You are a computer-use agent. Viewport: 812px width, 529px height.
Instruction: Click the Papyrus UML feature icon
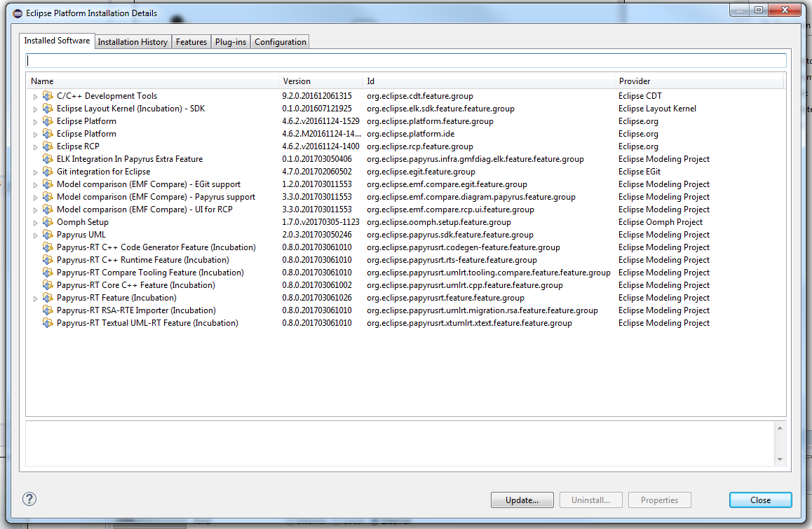pos(48,235)
